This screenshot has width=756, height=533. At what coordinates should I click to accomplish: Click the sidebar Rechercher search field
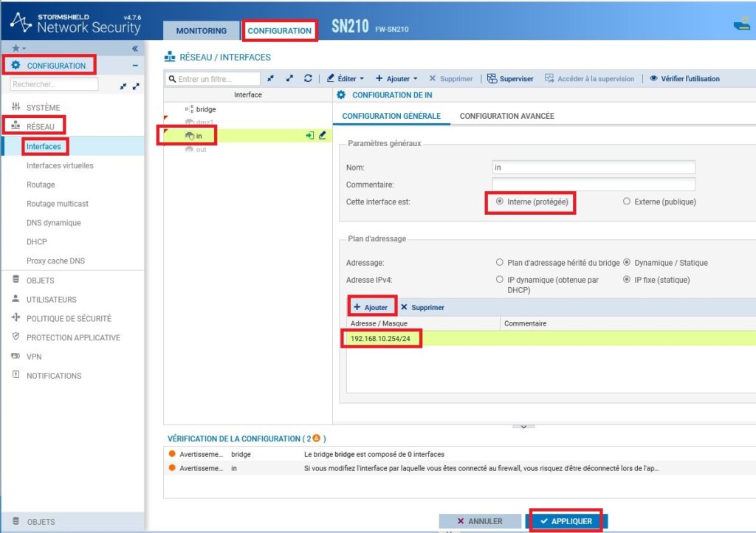53,84
